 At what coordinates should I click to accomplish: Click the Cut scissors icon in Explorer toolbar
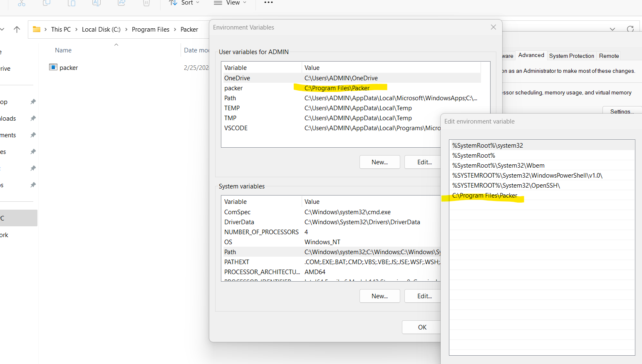click(22, 3)
